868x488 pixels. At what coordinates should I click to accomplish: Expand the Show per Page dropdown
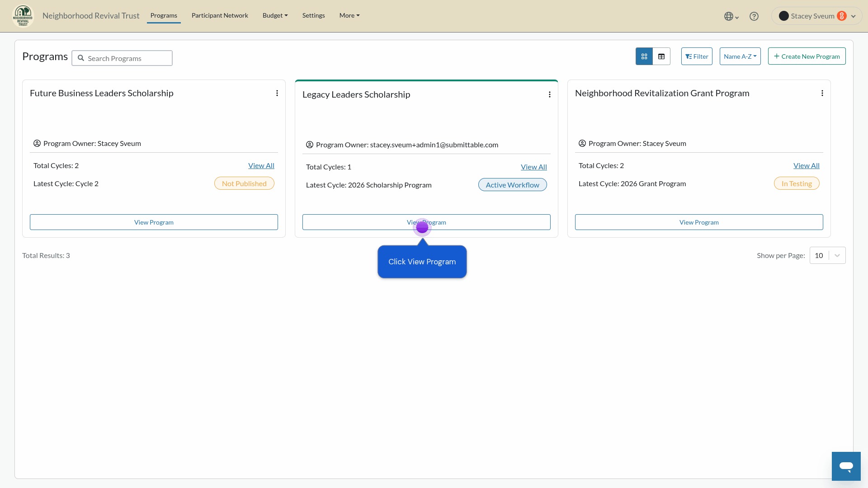[x=827, y=256]
